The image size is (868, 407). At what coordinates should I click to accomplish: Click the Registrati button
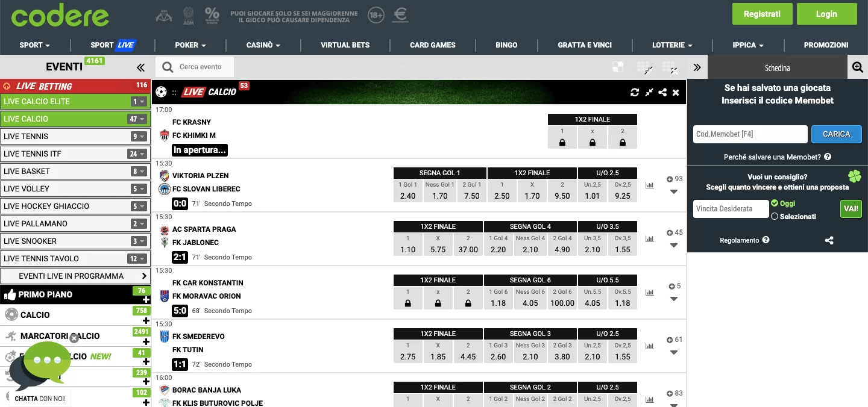(x=762, y=14)
